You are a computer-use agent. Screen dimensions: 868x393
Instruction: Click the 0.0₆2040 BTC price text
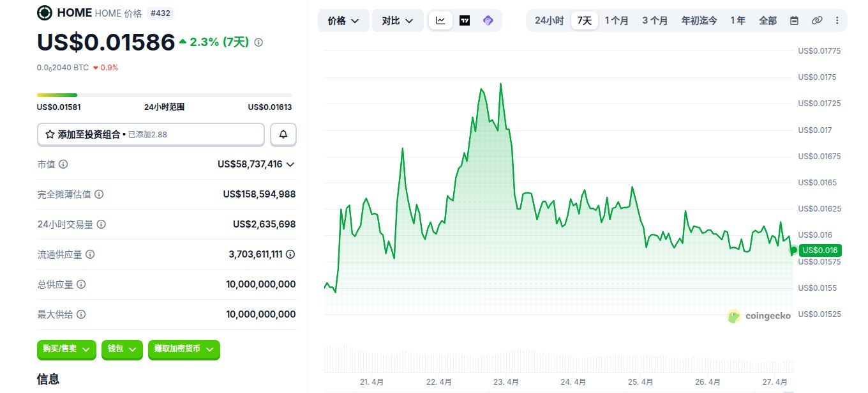click(63, 67)
